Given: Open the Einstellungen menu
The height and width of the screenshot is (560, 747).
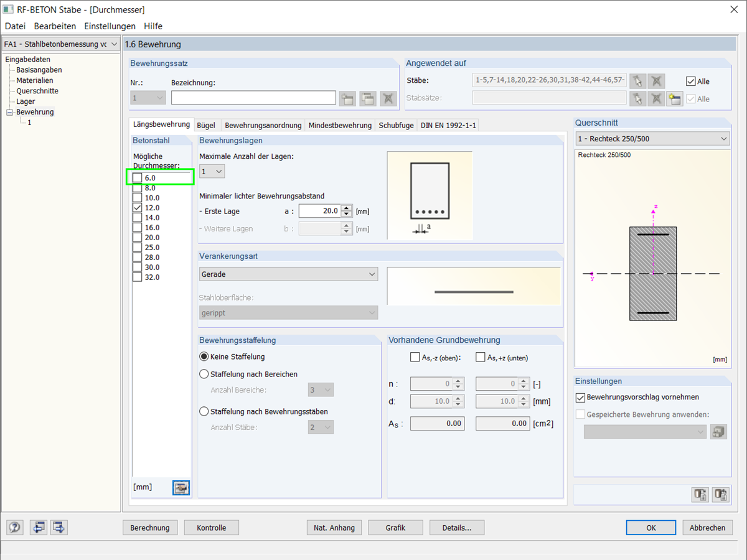Looking at the screenshot, I should (x=110, y=26).
